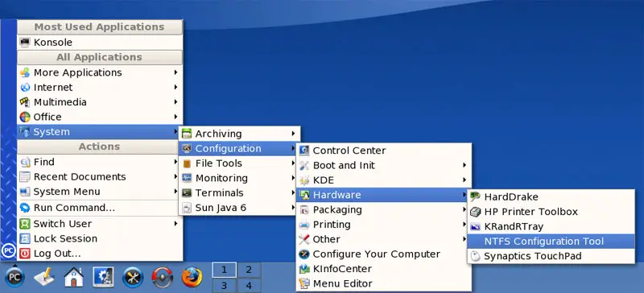Switch to virtual desktop 3
Screen dimensions: 644x293
click(x=224, y=286)
